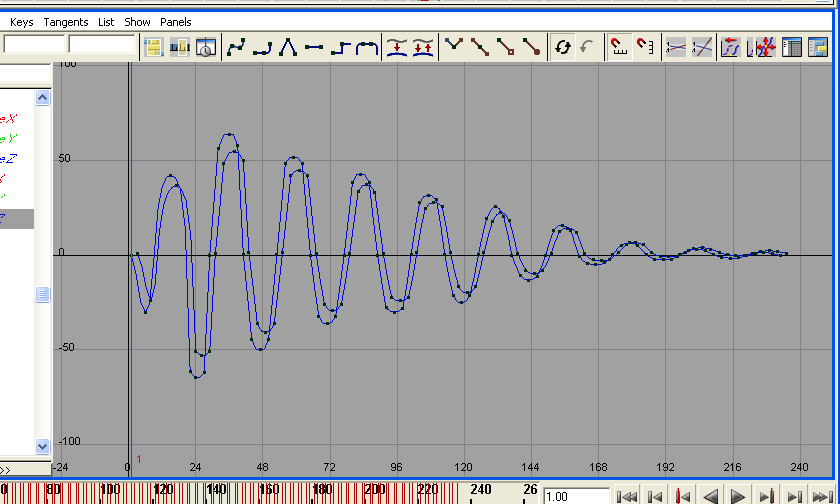Toggle the Auto Load Graph Editor button
Viewport: 840px width, 504px height.
(x=562, y=47)
